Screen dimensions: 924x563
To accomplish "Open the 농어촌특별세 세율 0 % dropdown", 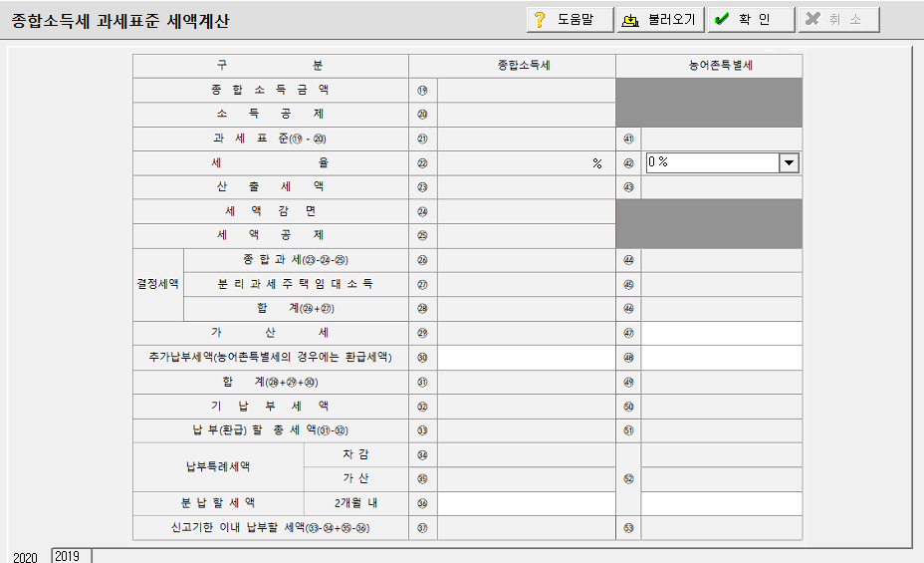I will 723,162.
